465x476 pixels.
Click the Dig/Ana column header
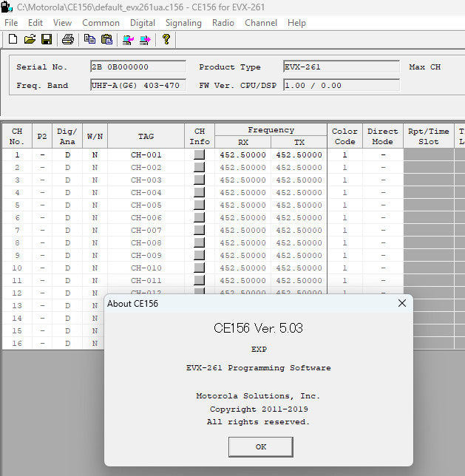pos(67,136)
